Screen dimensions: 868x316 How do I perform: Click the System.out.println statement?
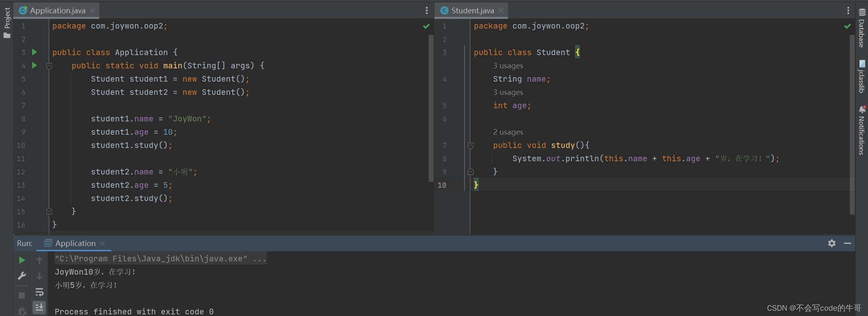(646, 158)
